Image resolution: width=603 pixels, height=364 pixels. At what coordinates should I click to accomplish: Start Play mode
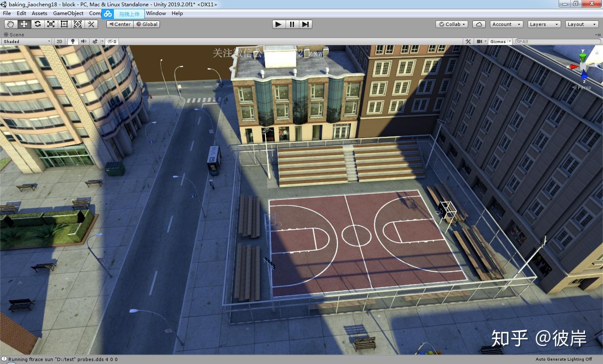[x=278, y=24]
